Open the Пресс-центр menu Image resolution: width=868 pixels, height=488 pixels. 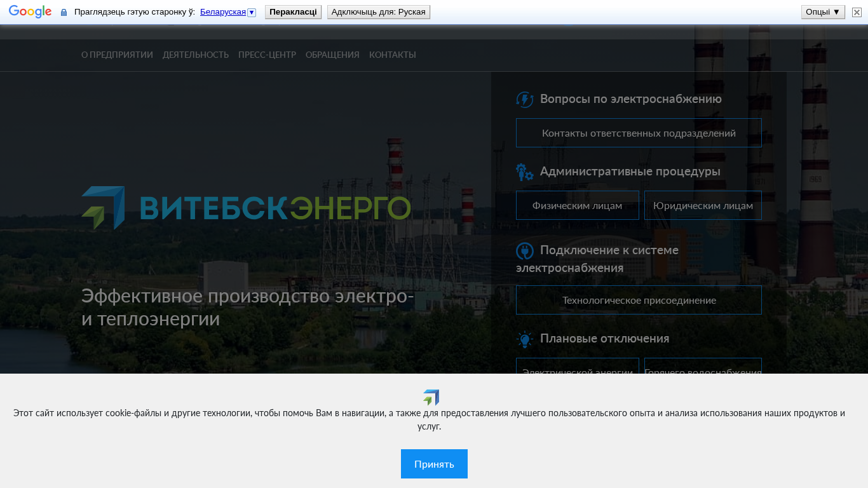(267, 55)
